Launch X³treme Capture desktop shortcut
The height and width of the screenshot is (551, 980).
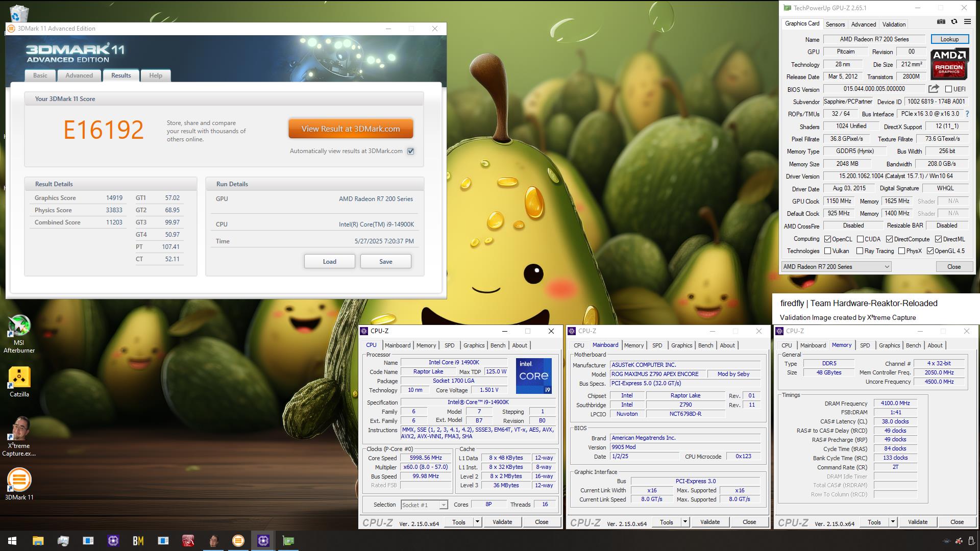click(x=19, y=436)
